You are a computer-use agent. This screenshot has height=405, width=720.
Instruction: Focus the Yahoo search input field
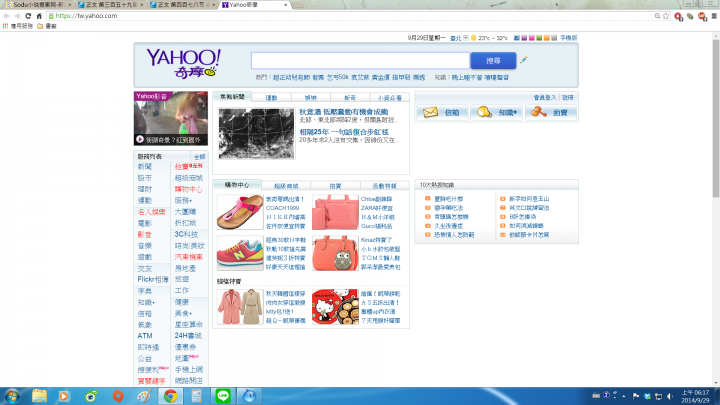[x=360, y=61]
